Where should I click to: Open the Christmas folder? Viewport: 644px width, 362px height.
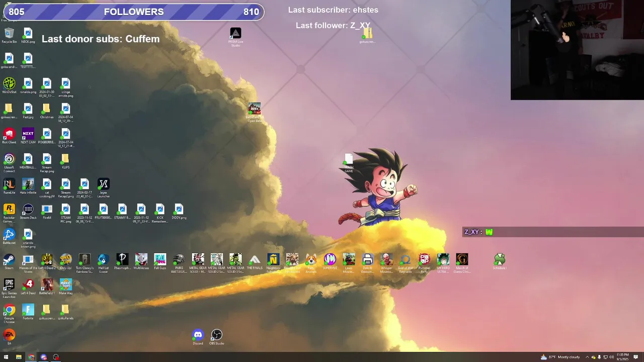(47, 111)
